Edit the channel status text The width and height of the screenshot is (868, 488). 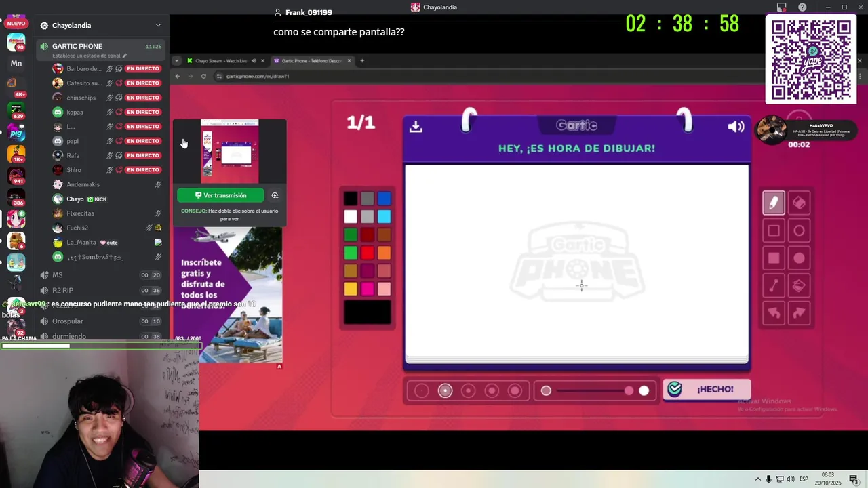[90, 56]
